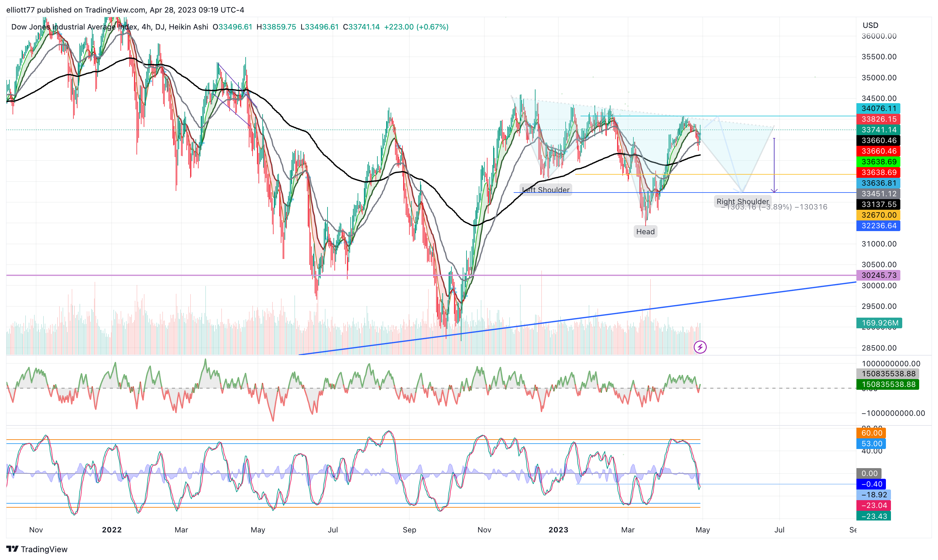Click the 2023 label on time axis

click(x=558, y=530)
